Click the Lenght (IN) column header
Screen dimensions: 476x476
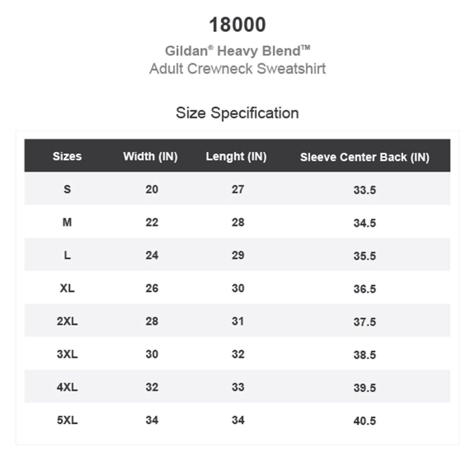pyautogui.click(x=236, y=157)
